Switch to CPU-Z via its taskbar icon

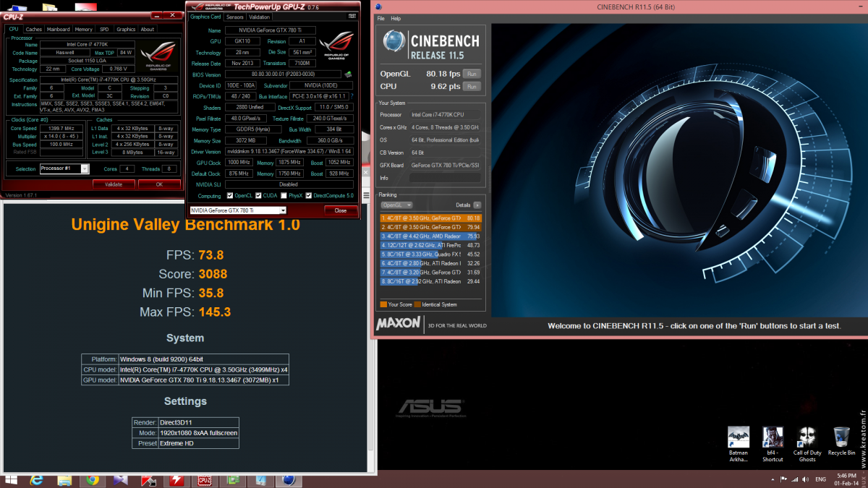point(205,479)
